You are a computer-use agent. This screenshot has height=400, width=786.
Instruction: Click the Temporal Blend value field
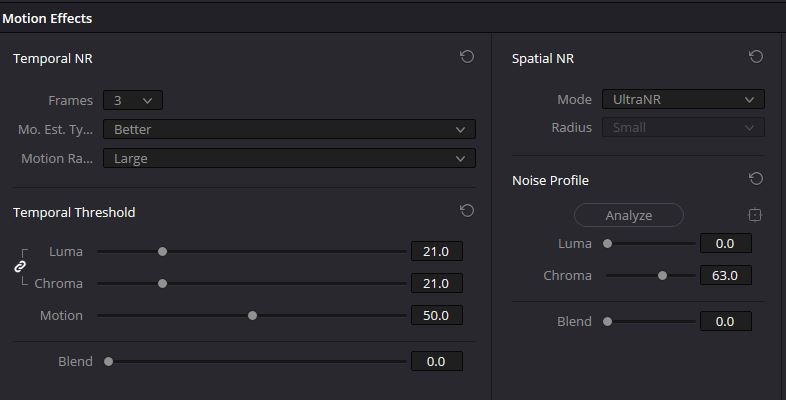coord(436,362)
